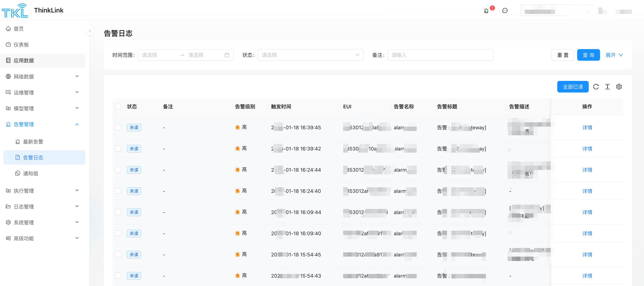Screen dimensions: 644x286
Task: Open table column settings gear
Action: [x=619, y=87]
